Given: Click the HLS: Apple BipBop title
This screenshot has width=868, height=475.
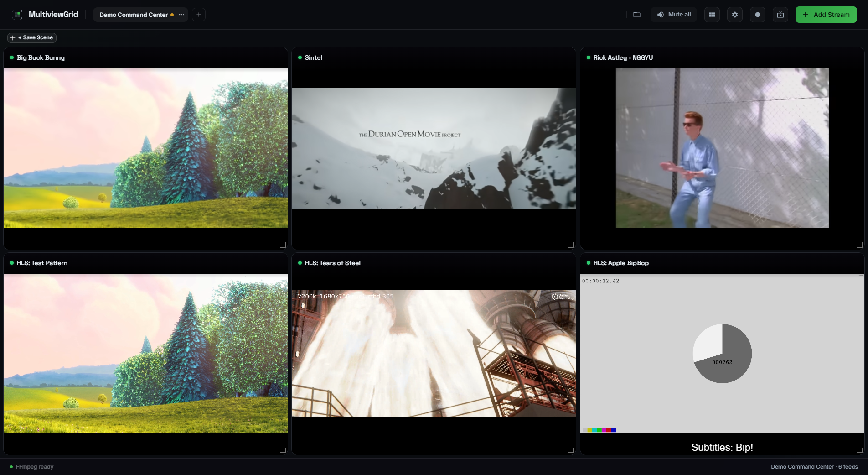Looking at the screenshot, I should click(621, 263).
